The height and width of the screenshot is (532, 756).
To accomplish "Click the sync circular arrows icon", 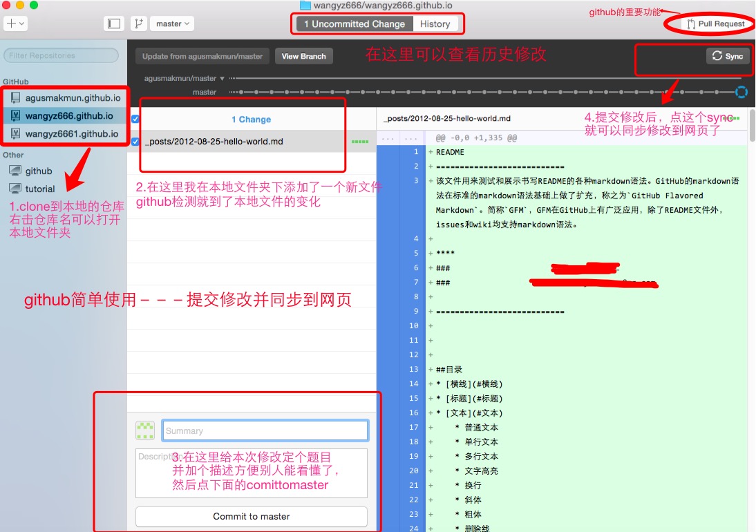I will click(717, 56).
